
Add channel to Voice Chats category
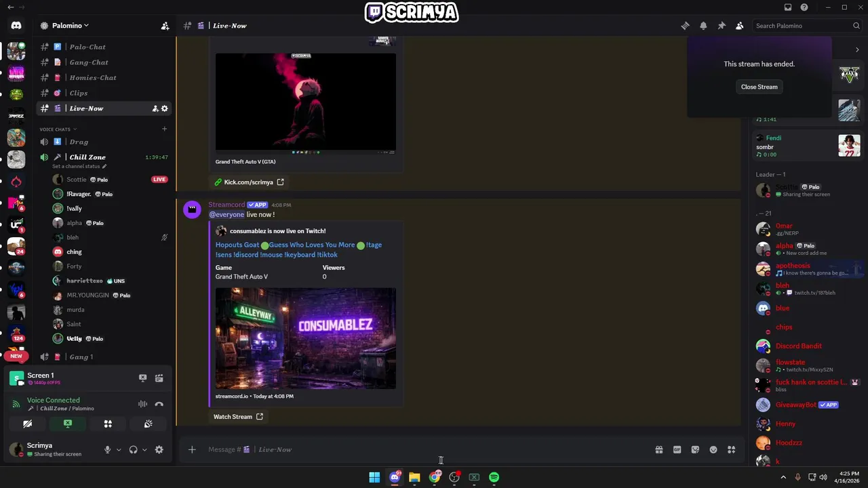pos(164,129)
